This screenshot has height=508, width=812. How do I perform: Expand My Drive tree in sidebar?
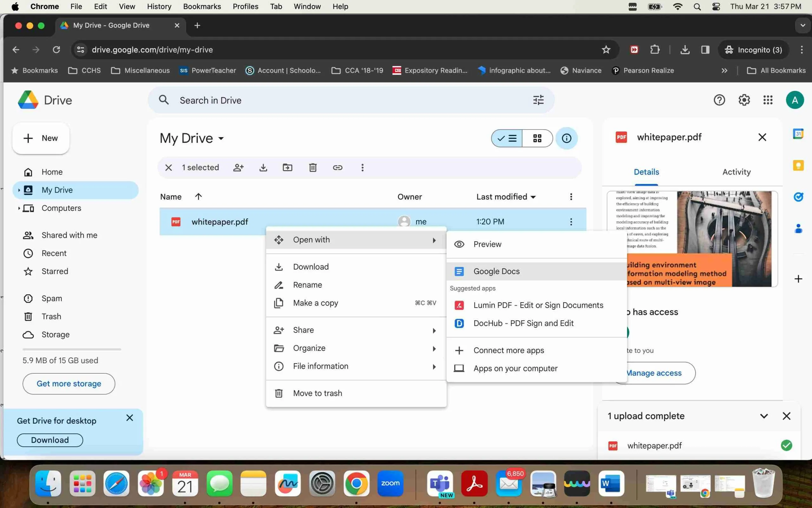(19, 190)
